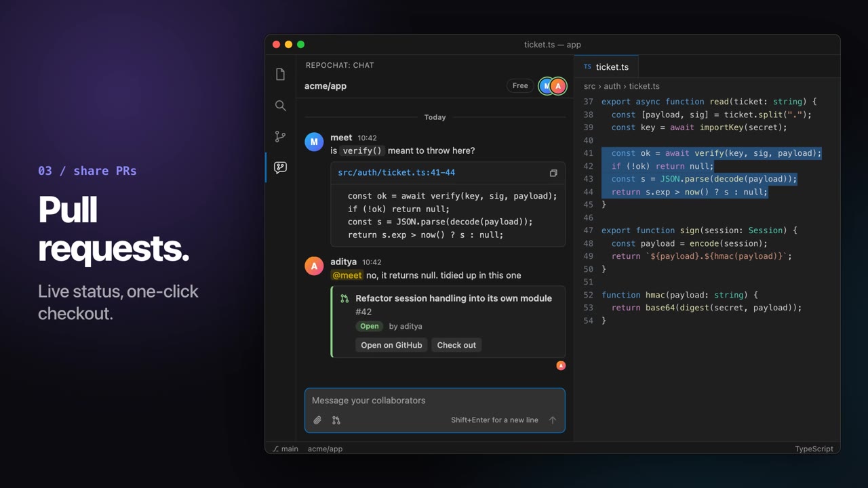Focus the Message your collaborators input
This screenshot has width=868, height=488.
tap(435, 401)
